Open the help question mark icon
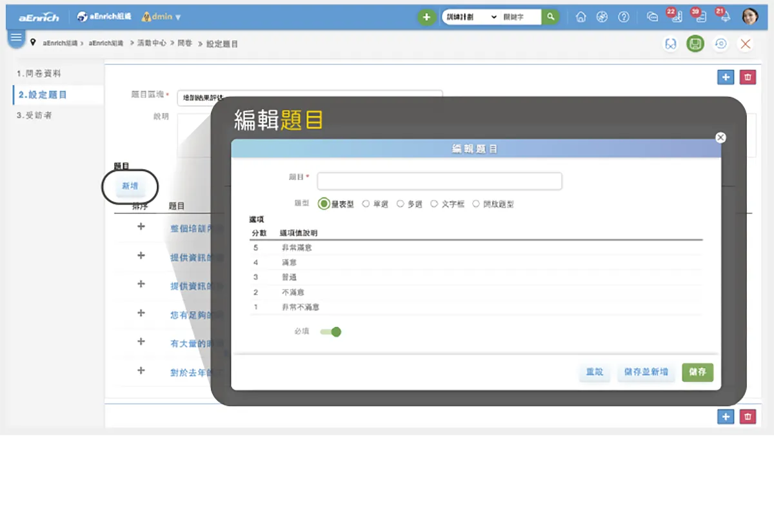 (x=624, y=17)
